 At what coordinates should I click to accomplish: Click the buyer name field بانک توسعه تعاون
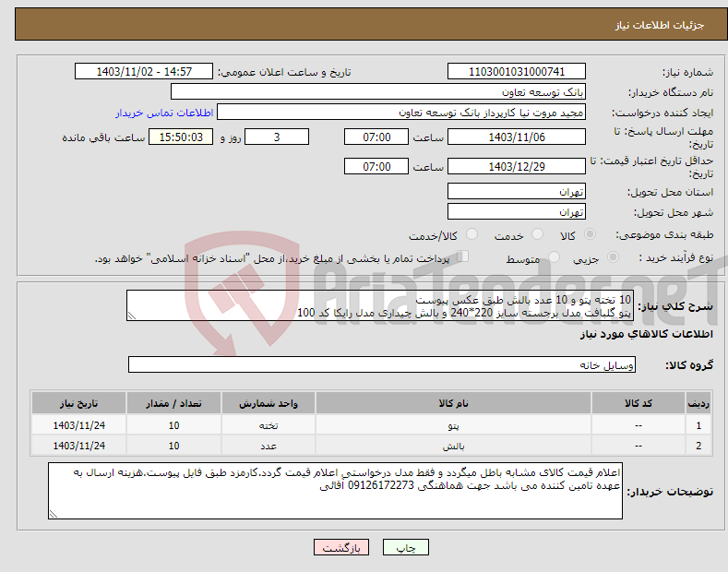tap(378, 92)
